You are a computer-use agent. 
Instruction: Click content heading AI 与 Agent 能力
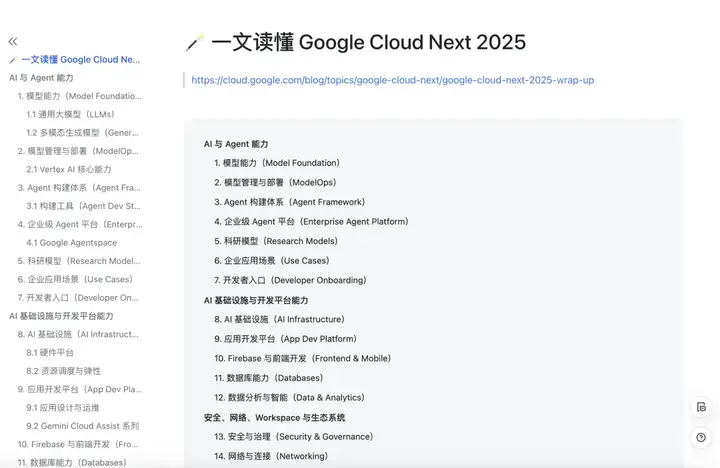[x=236, y=144]
